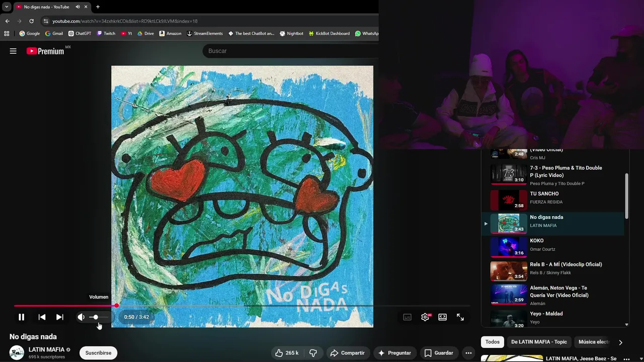This screenshot has height=362, width=644.
Task: Select the Música electrónica filter chip
Action: [594, 342]
